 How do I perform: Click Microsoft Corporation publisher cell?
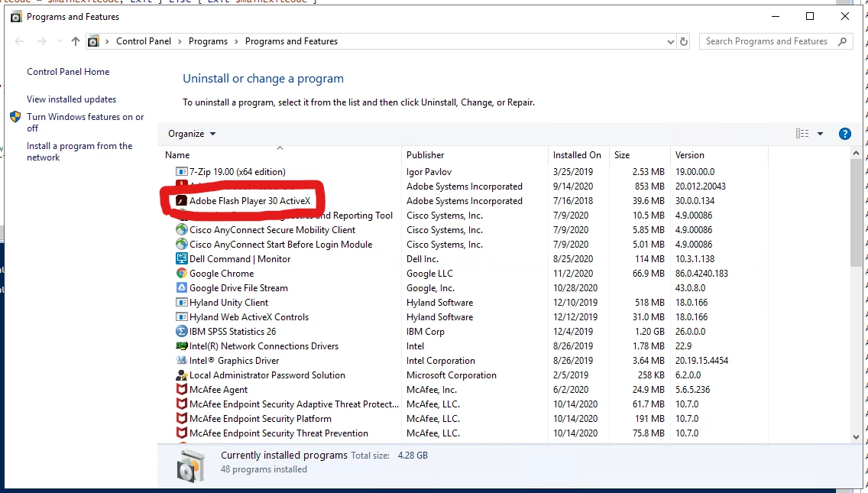pyautogui.click(x=451, y=375)
